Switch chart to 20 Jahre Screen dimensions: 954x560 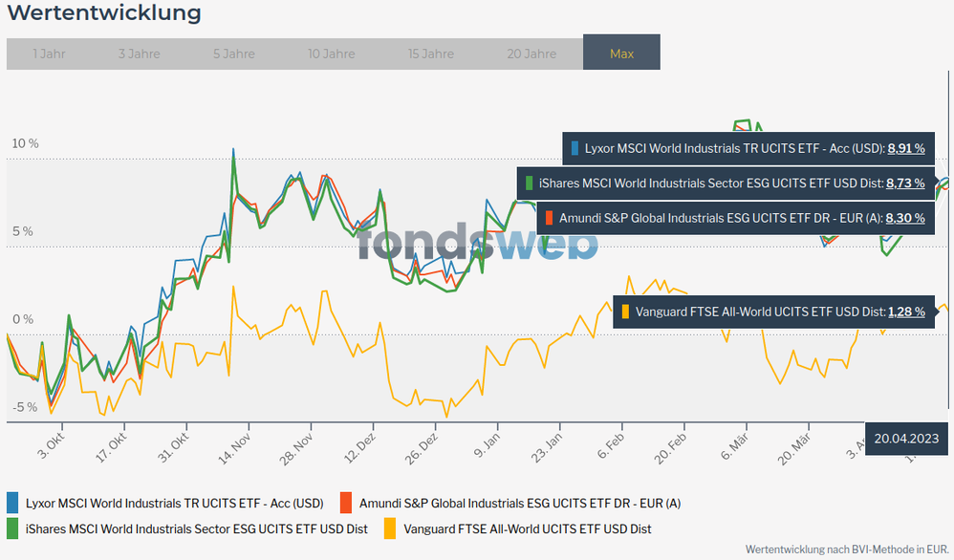click(x=531, y=54)
